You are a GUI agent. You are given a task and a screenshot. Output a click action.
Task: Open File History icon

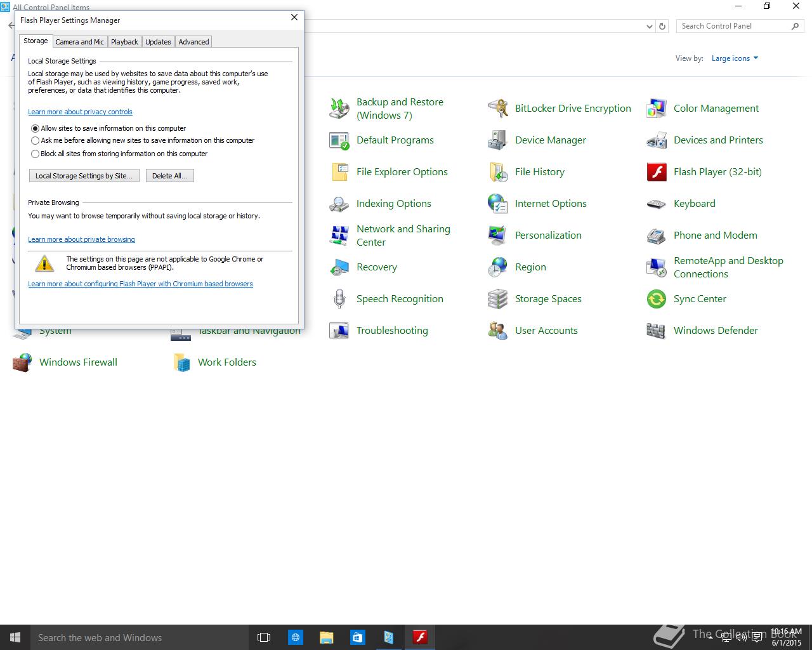498,172
